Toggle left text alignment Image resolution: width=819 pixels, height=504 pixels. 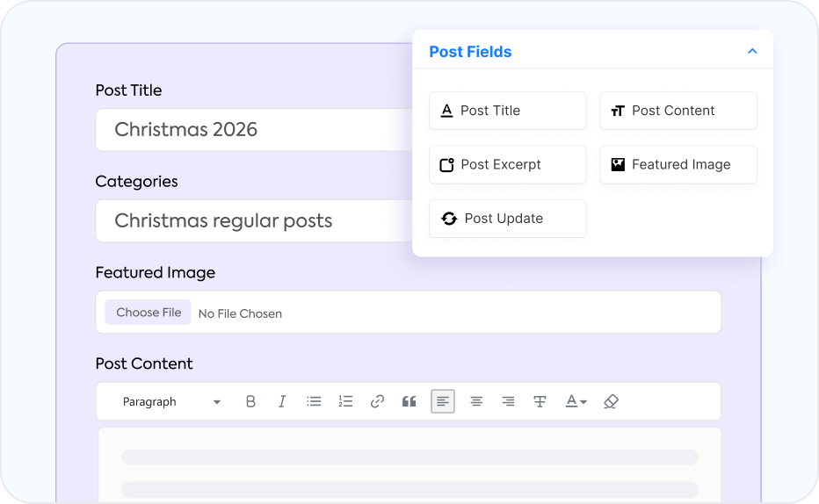point(443,401)
